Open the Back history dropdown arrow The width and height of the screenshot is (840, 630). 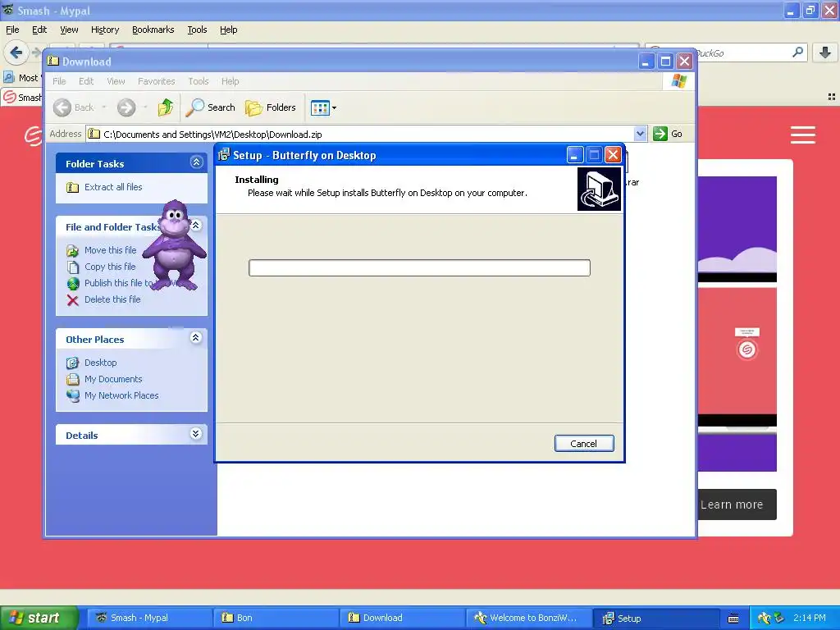click(104, 107)
